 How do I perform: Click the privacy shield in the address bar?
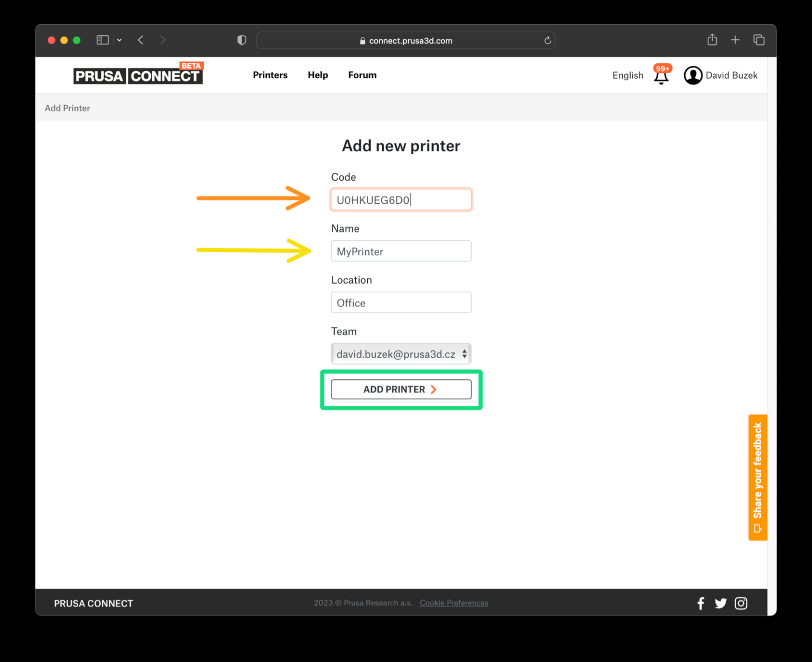click(242, 40)
